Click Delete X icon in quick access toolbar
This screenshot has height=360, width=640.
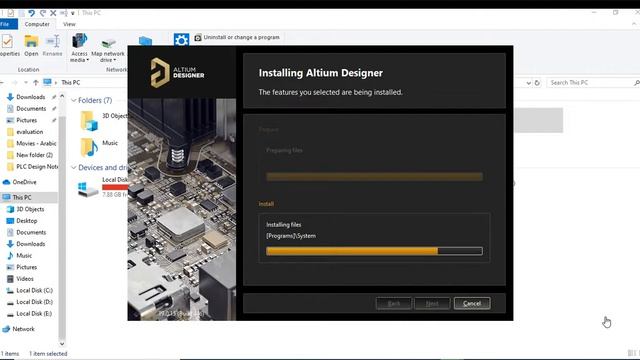click(x=53, y=13)
